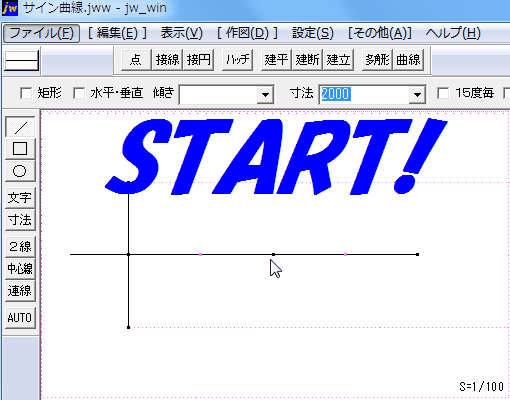510x400 pixels.
Task: Click the ハッチ hatch button
Action: click(238, 60)
